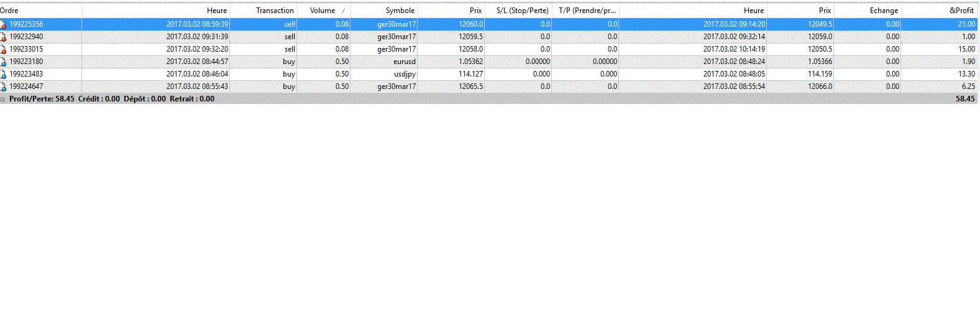Click close time 2017.03.02 08:48:24

tap(734, 62)
